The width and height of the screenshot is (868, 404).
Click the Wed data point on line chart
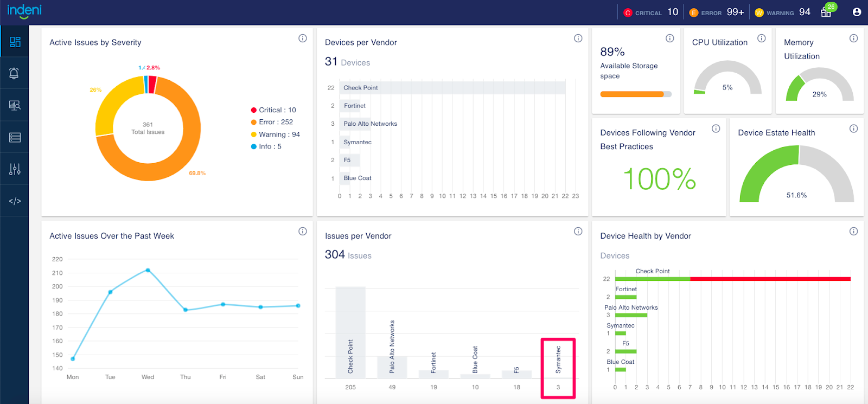coord(148,270)
